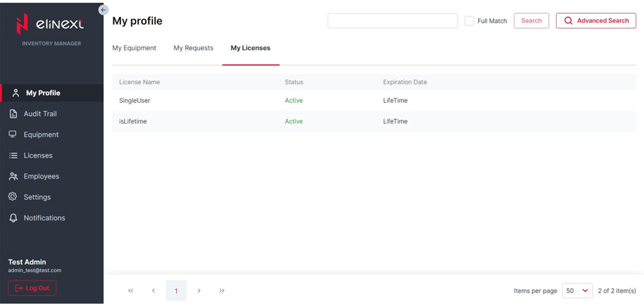The image size is (644, 306).
Task: Select the SingleUser license row name
Action: (x=134, y=100)
